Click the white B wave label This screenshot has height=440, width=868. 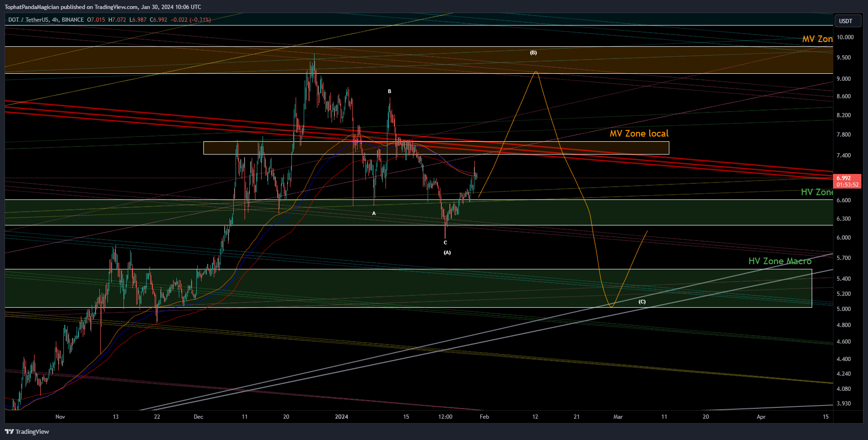[x=389, y=91]
